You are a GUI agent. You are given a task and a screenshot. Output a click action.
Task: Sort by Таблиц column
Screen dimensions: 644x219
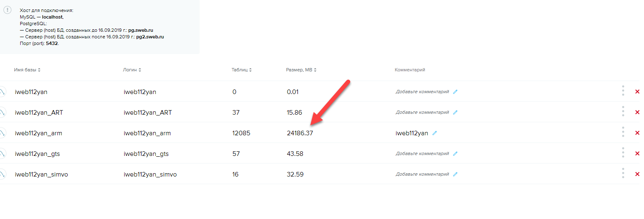tap(242, 70)
